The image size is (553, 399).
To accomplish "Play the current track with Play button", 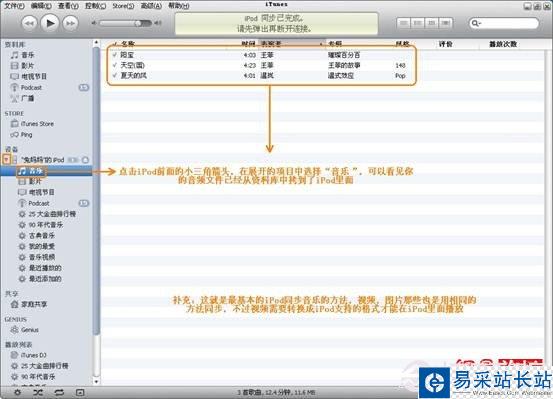I will tap(50, 23).
